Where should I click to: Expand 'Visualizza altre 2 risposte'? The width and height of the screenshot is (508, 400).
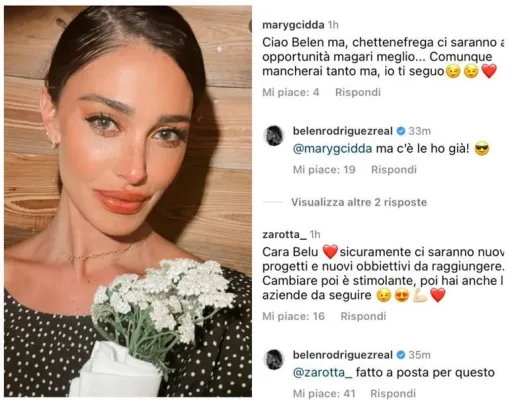[359, 202]
